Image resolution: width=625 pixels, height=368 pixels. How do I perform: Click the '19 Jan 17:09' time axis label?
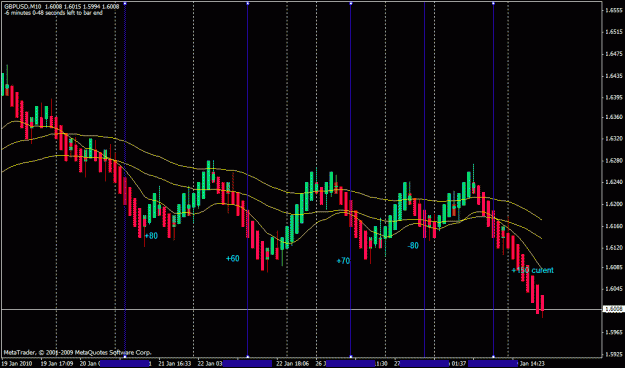click(56, 364)
